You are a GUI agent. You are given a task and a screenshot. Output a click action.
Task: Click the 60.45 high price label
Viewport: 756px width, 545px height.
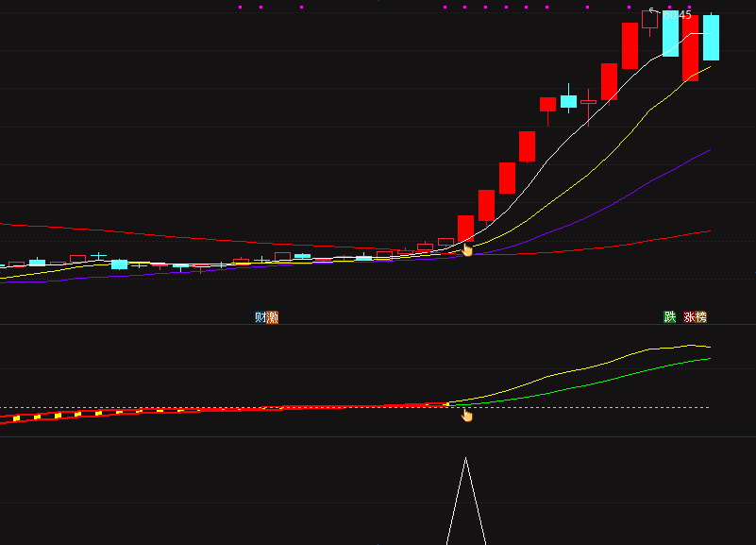click(x=677, y=15)
